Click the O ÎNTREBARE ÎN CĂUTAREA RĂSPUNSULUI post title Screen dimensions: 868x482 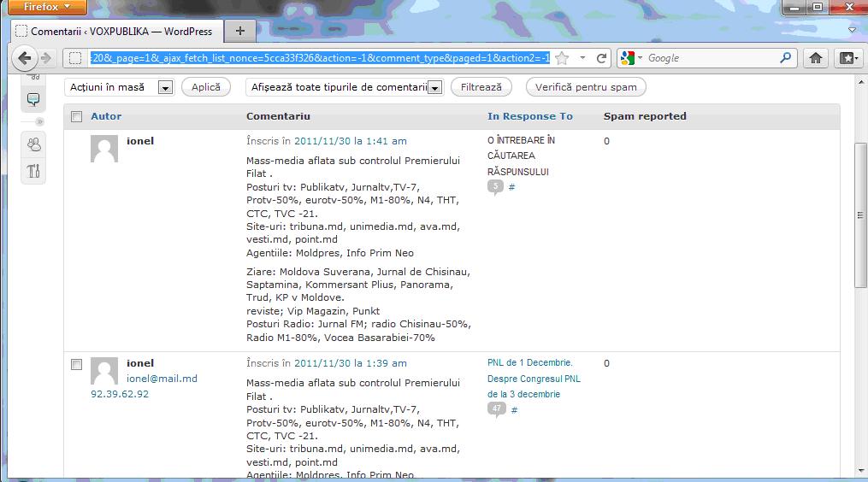[521, 156]
